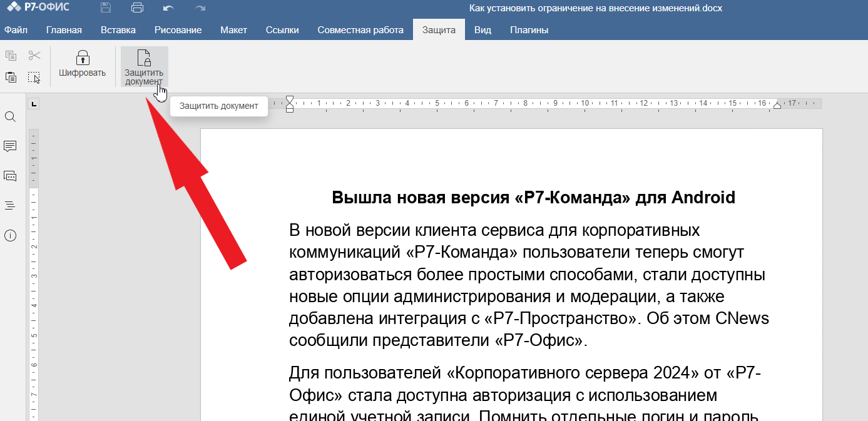
Task: Click the document title heading
Action: coord(533,198)
